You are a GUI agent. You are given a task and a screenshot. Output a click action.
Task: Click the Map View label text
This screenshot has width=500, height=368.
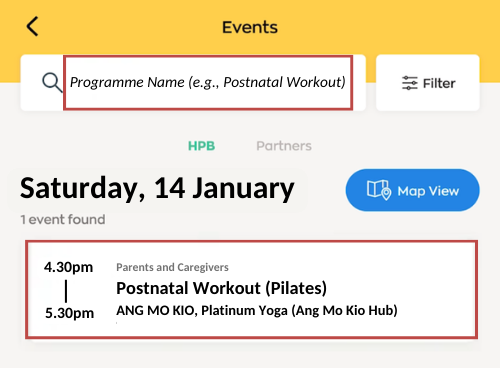(x=428, y=191)
